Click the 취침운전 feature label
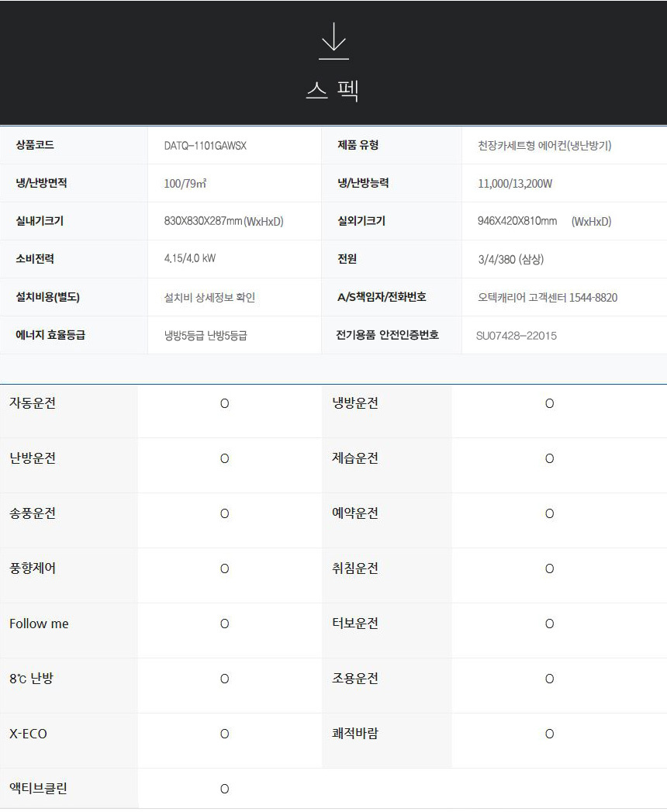Screen dimensions: 667x812 pyautogui.click(x=355, y=568)
